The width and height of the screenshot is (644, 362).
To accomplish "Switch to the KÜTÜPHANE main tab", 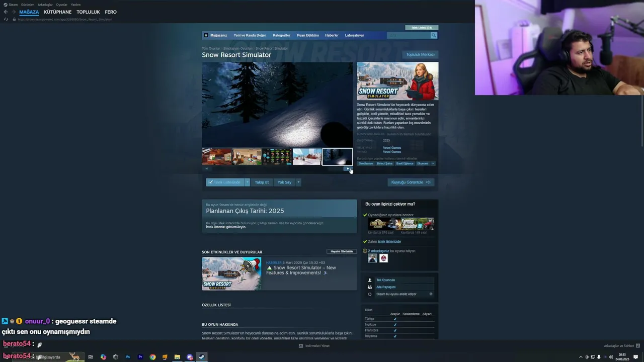I will coord(57,12).
